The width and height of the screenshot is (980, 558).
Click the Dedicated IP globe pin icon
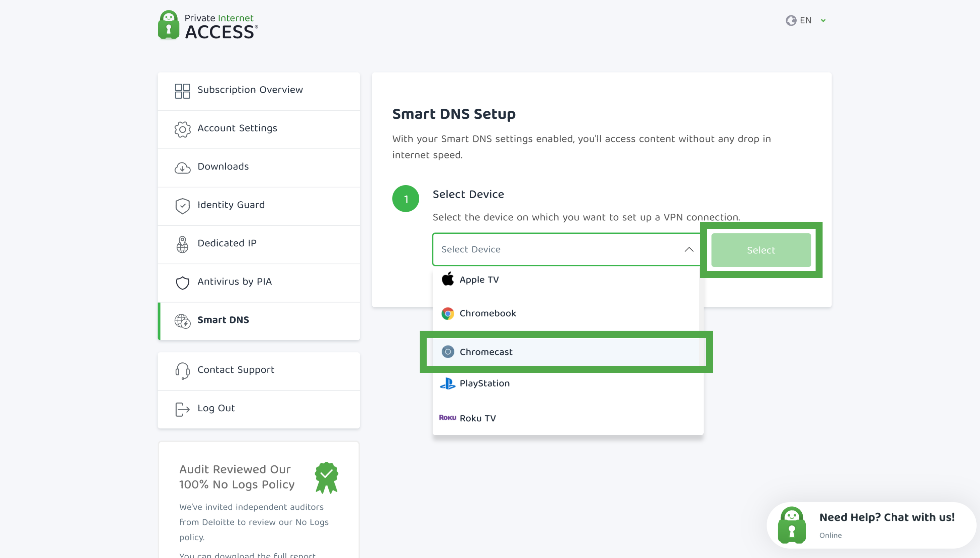click(x=182, y=244)
